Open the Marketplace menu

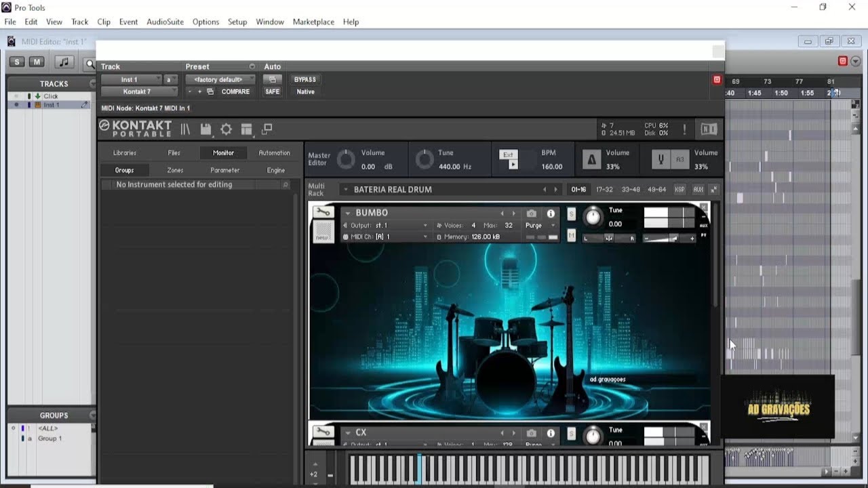[313, 22]
